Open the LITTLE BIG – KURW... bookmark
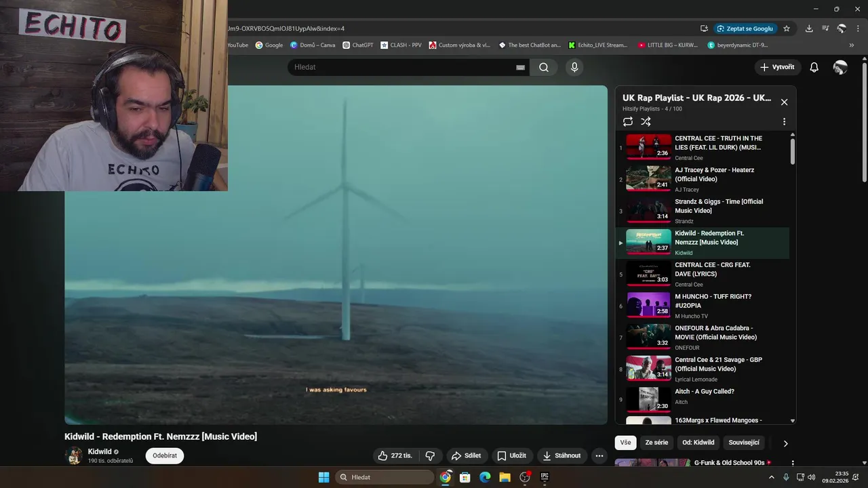 click(668, 45)
